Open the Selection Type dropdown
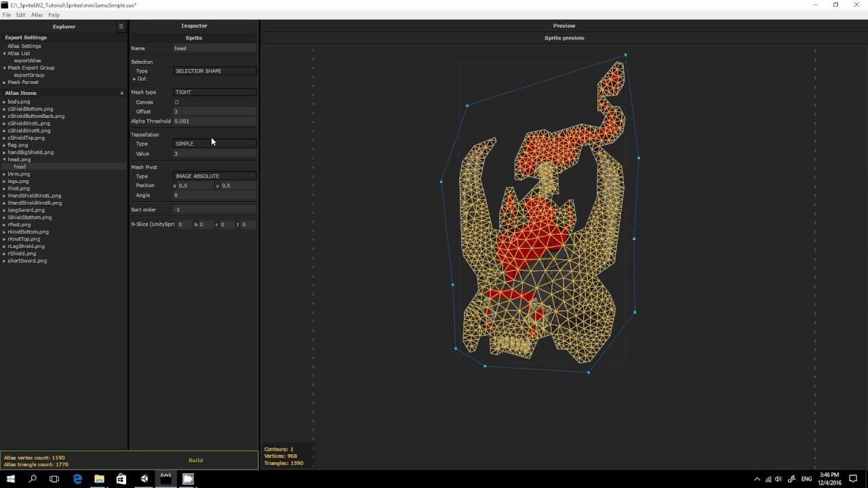868x488 pixels. click(214, 70)
